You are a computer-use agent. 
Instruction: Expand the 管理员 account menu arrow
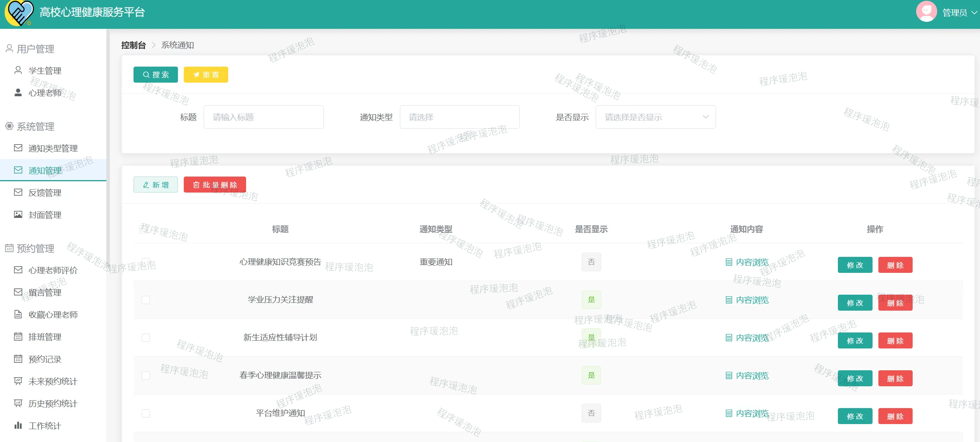pos(974,13)
